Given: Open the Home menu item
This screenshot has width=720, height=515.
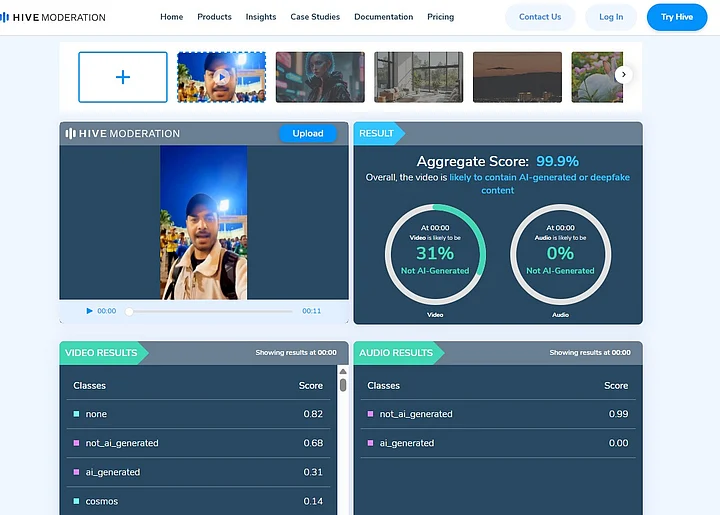Looking at the screenshot, I should [x=172, y=17].
